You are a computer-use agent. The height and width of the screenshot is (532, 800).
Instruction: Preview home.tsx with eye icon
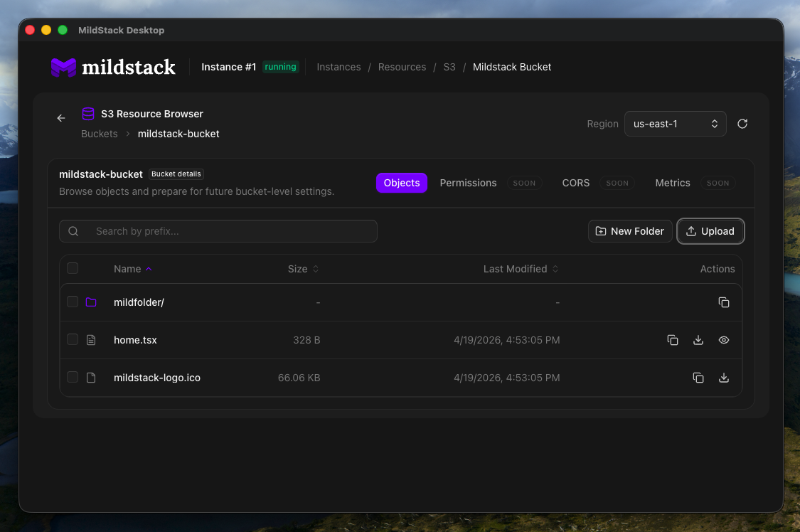point(723,340)
